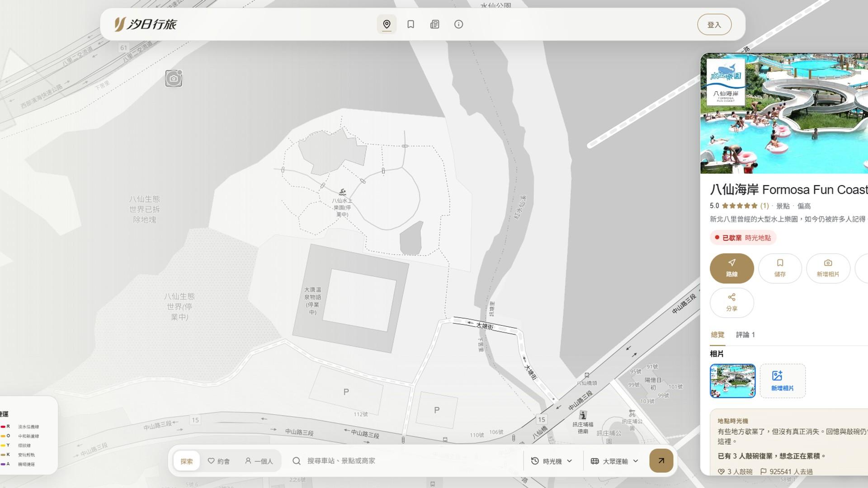868x488 pixels.
Task: Open the news articles icon in header
Action: click(x=434, y=24)
